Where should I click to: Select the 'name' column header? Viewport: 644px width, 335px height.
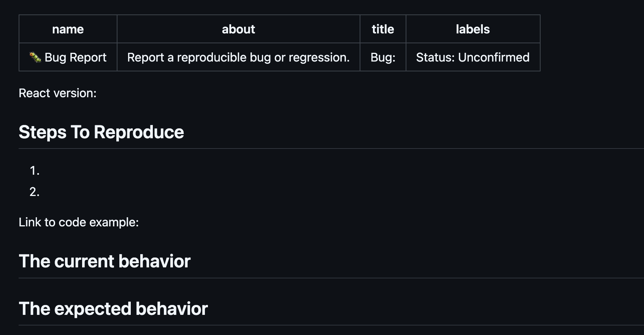68,29
